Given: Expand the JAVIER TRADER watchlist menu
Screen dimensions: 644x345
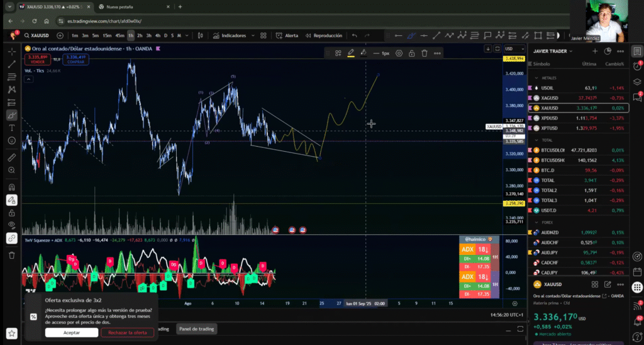Looking at the screenshot, I should [552, 52].
